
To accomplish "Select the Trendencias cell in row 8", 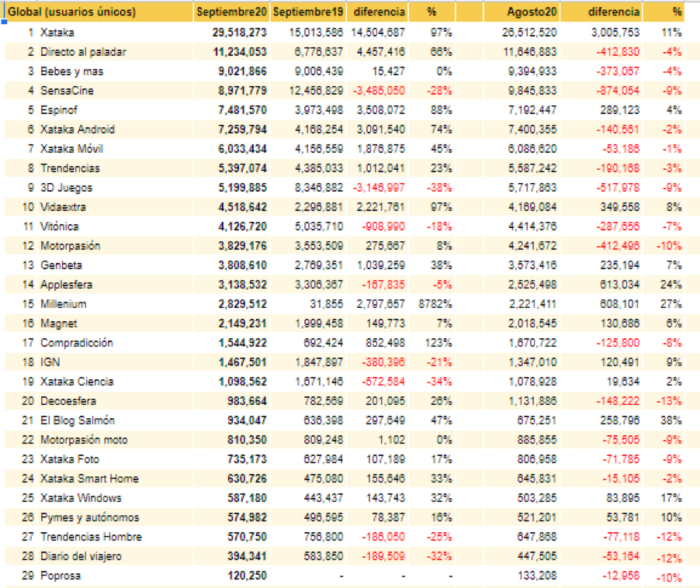I will (x=70, y=168).
